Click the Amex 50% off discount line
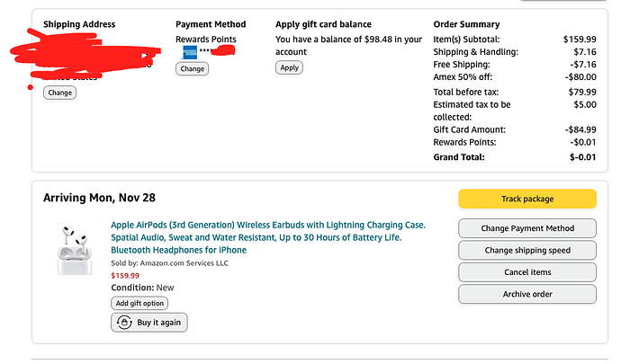The width and height of the screenshot is (621, 364). (464, 78)
